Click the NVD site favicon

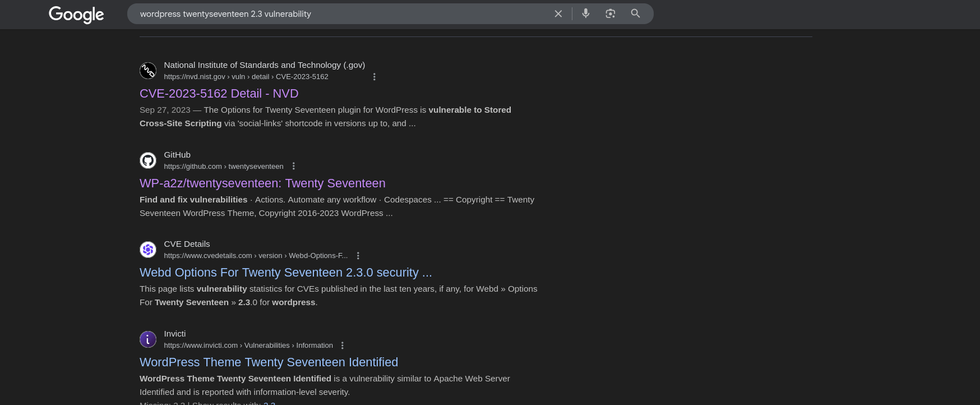pyautogui.click(x=148, y=71)
